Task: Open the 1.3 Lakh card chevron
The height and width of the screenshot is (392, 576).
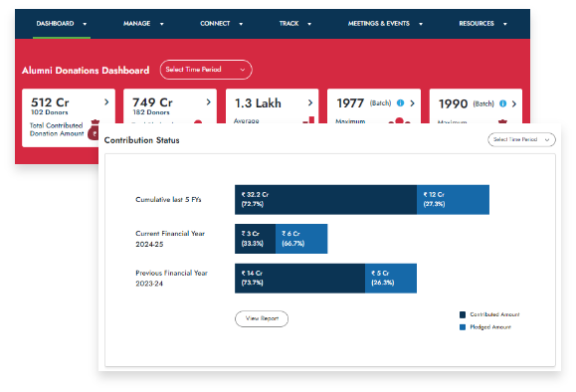Action: [x=310, y=102]
